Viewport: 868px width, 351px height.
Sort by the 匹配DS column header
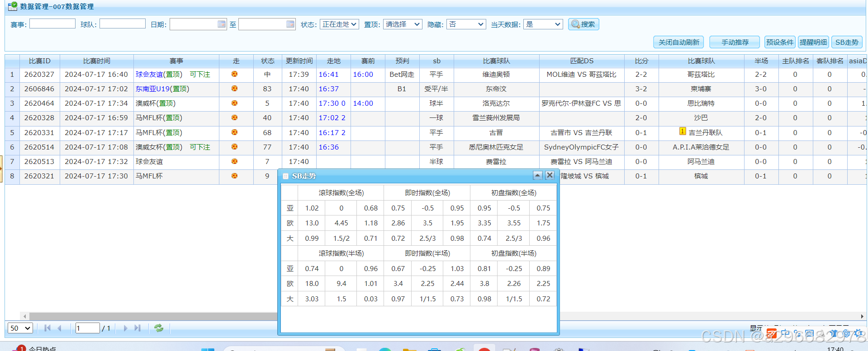(x=582, y=61)
